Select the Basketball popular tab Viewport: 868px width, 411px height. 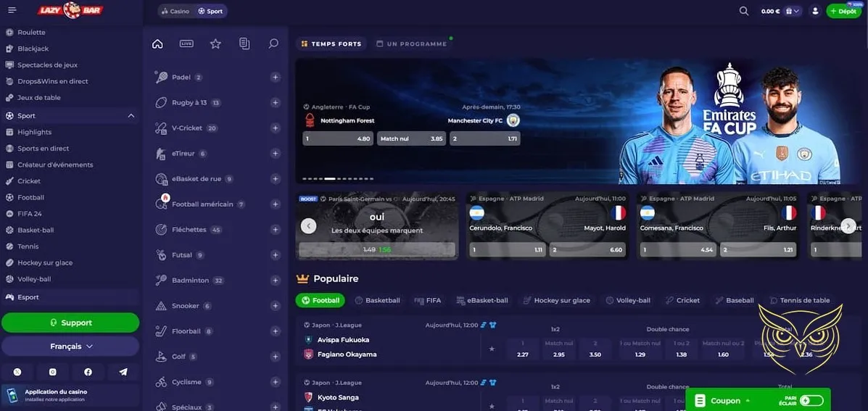(377, 300)
